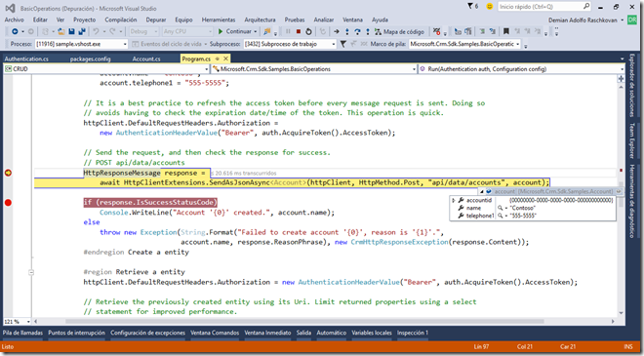The image size is (644, 356).
Task: Save All with the multi-floppy icon
Action: click(x=82, y=31)
